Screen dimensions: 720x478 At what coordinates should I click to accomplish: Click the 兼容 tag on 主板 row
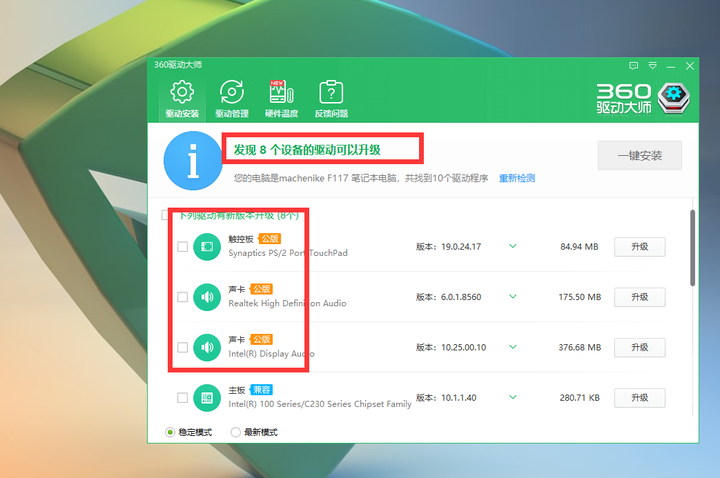tap(261, 390)
